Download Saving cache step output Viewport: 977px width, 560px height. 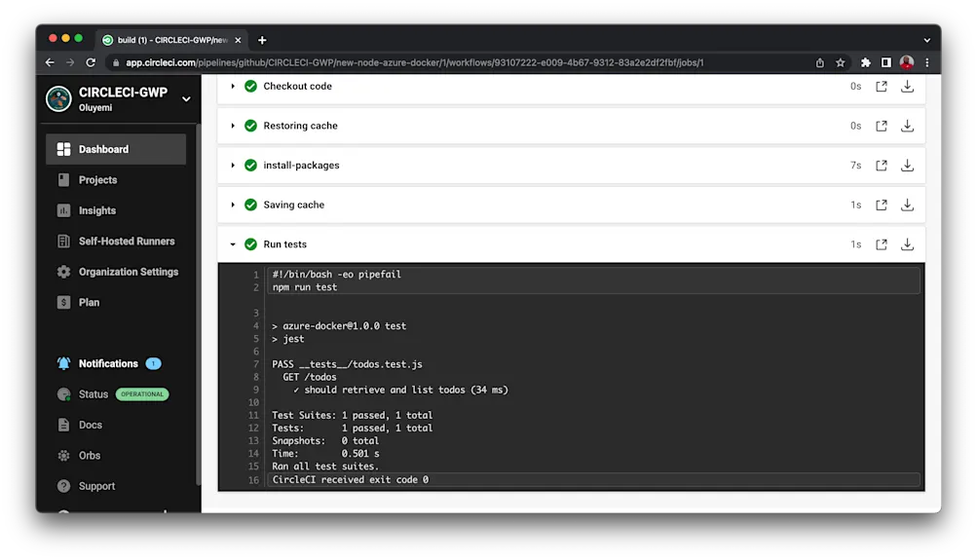tap(907, 205)
